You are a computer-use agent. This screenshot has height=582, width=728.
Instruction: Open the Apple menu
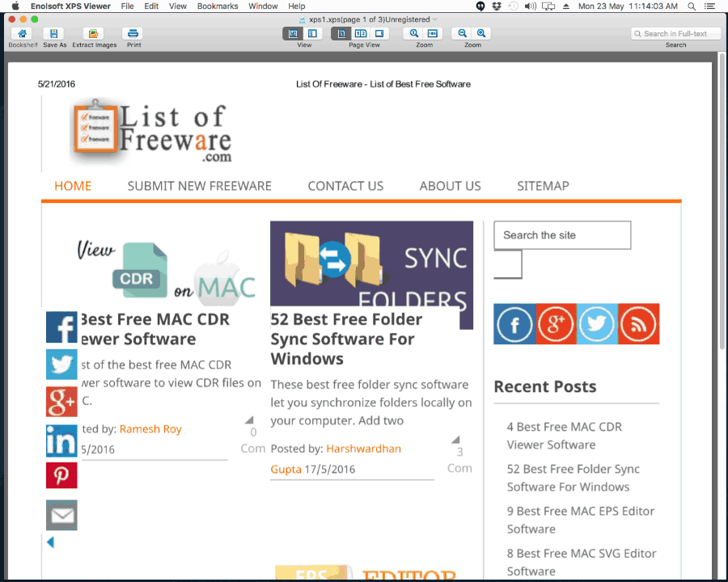click(x=15, y=6)
